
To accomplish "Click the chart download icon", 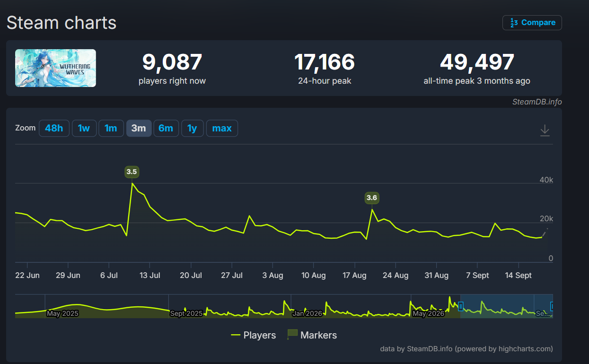I will point(545,130).
